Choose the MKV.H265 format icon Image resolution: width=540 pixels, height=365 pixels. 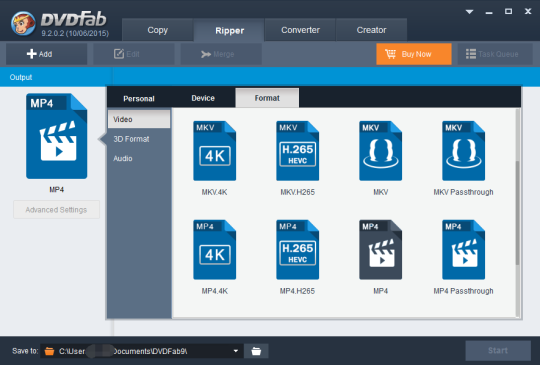(297, 150)
